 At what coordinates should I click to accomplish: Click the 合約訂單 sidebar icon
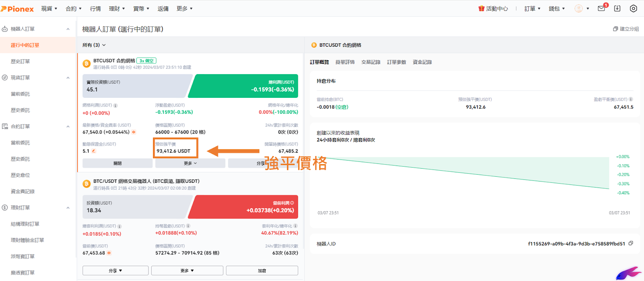pos(5,126)
